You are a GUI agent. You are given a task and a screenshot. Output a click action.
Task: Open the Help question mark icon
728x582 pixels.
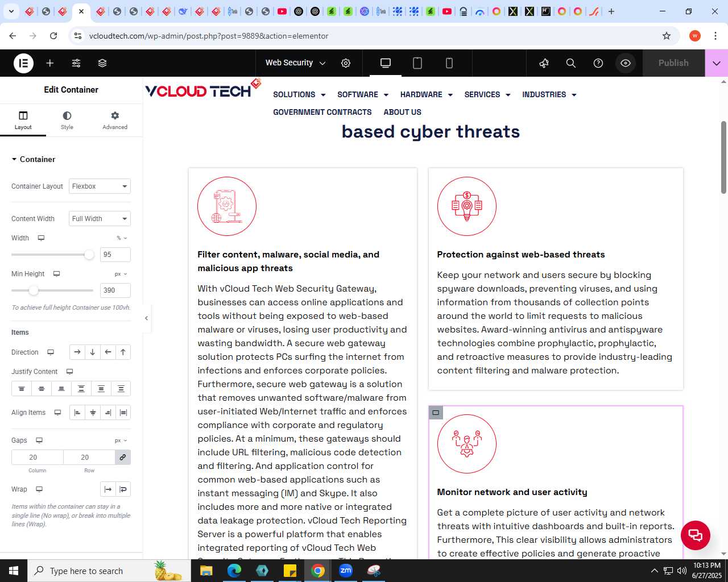pos(598,63)
